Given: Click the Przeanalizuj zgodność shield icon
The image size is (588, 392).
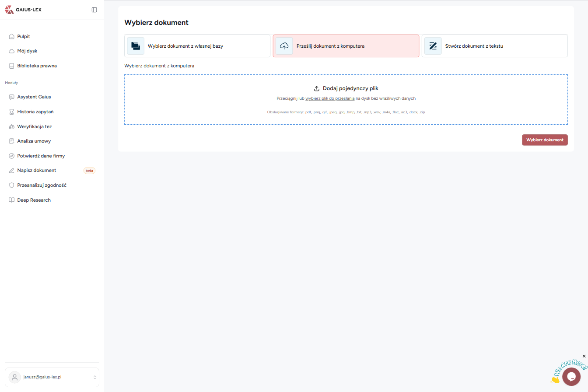Looking at the screenshot, I should click(12, 185).
